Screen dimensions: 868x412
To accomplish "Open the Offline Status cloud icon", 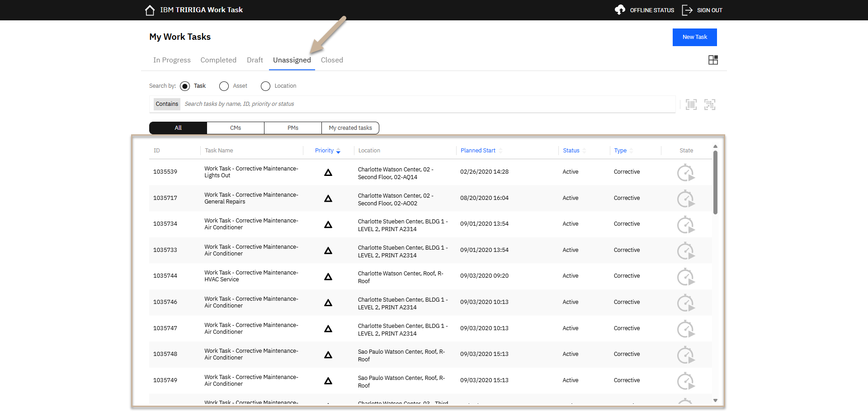I will [620, 9].
